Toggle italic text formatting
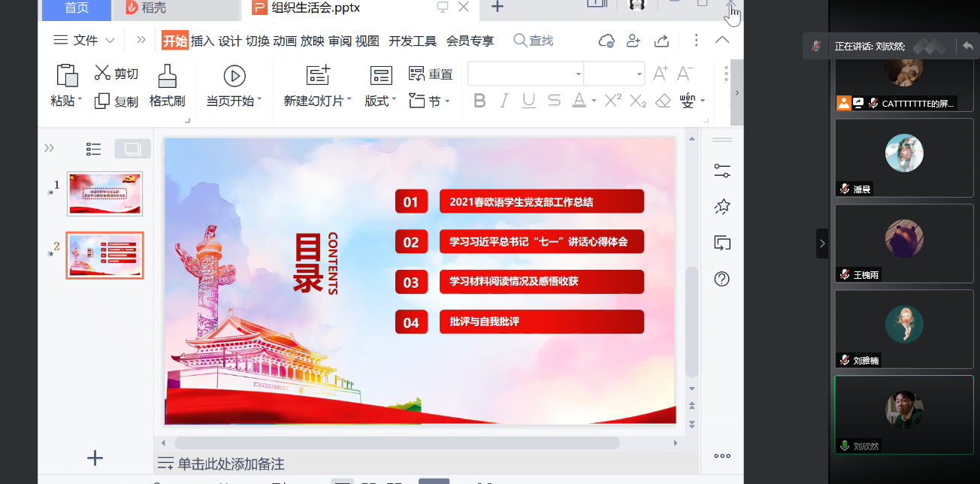The image size is (980, 484). 504,101
